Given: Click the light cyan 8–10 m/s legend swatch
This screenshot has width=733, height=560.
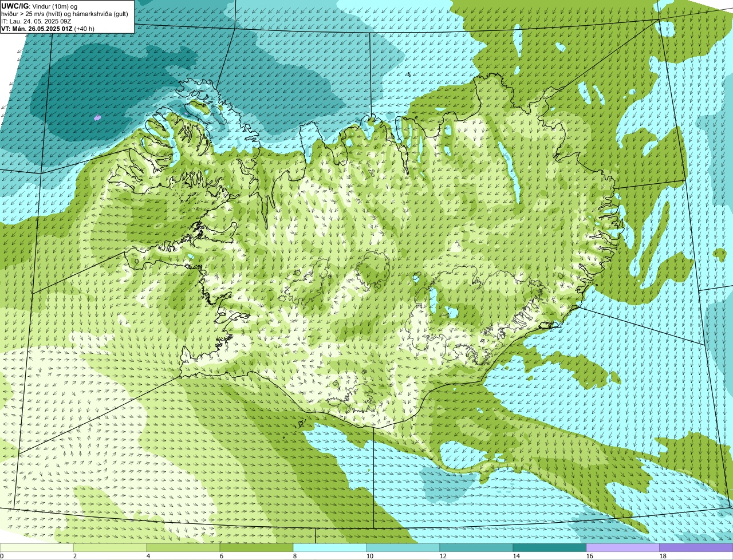Looking at the screenshot, I should pos(330,547).
